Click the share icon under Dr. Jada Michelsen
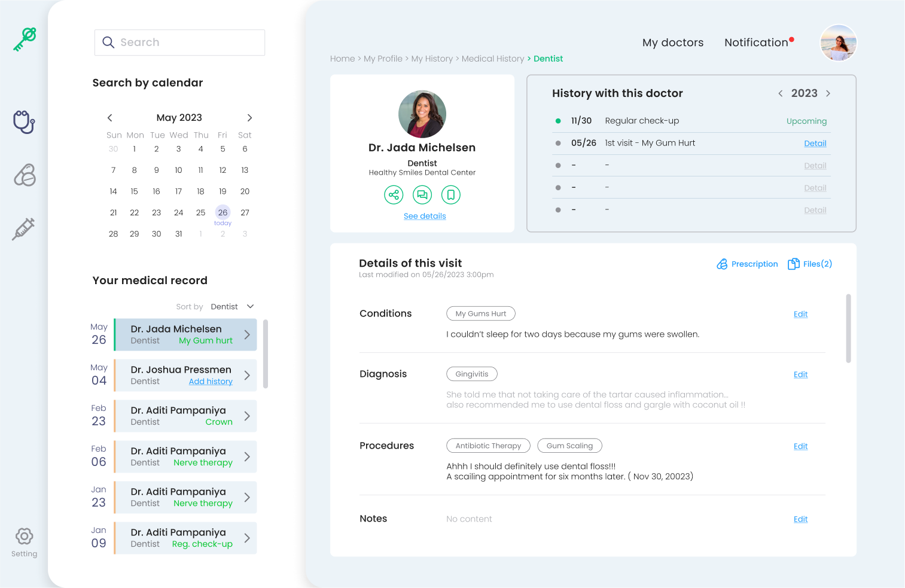 [394, 195]
